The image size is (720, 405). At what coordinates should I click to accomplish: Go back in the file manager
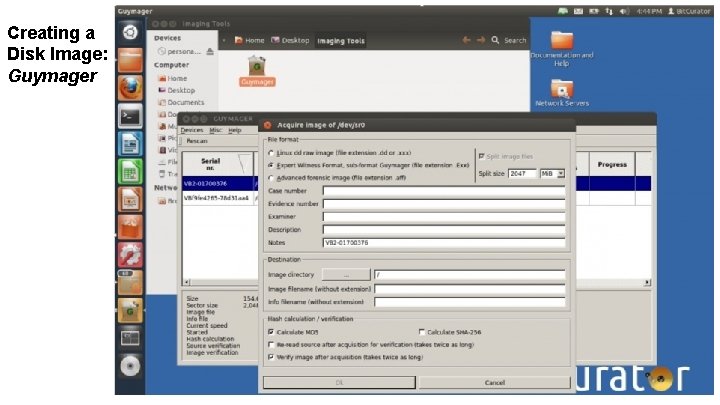click(466, 40)
